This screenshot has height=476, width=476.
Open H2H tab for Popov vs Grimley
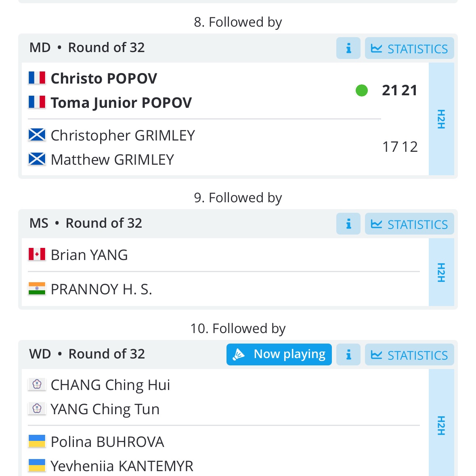coord(441,119)
